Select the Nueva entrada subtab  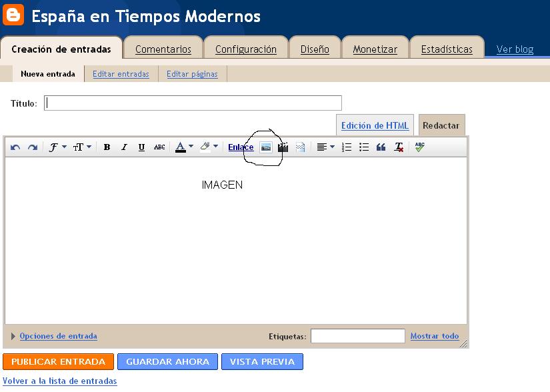click(48, 74)
